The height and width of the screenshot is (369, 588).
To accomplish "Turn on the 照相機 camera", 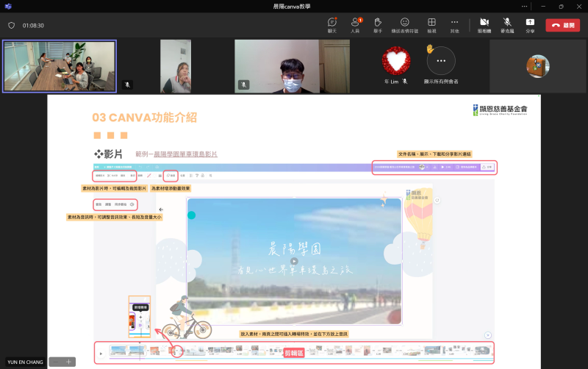I will (484, 25).
